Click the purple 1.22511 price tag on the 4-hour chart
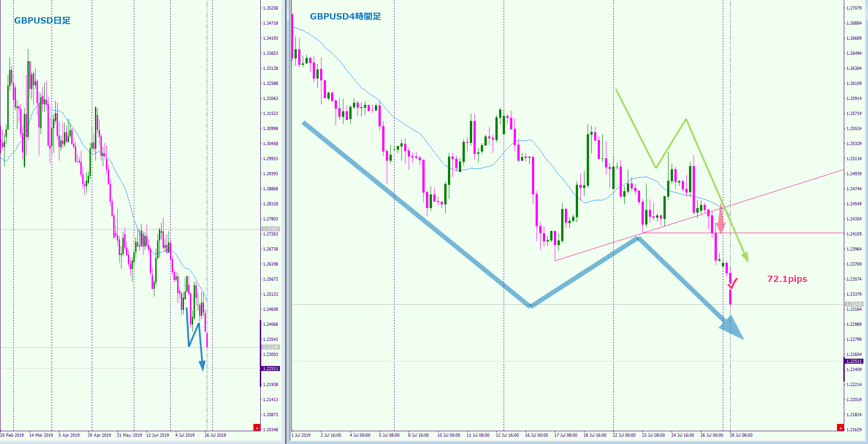868x444 pixels. 854,361
